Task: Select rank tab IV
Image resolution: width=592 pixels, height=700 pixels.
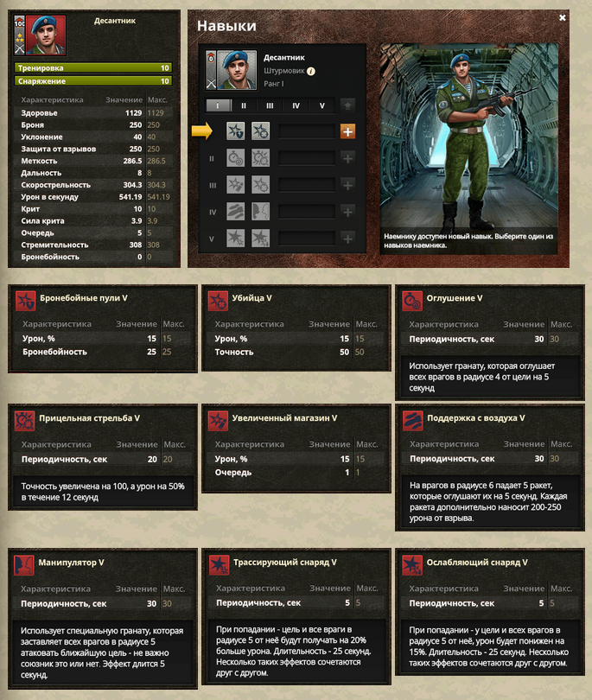Action: point(296,105)
